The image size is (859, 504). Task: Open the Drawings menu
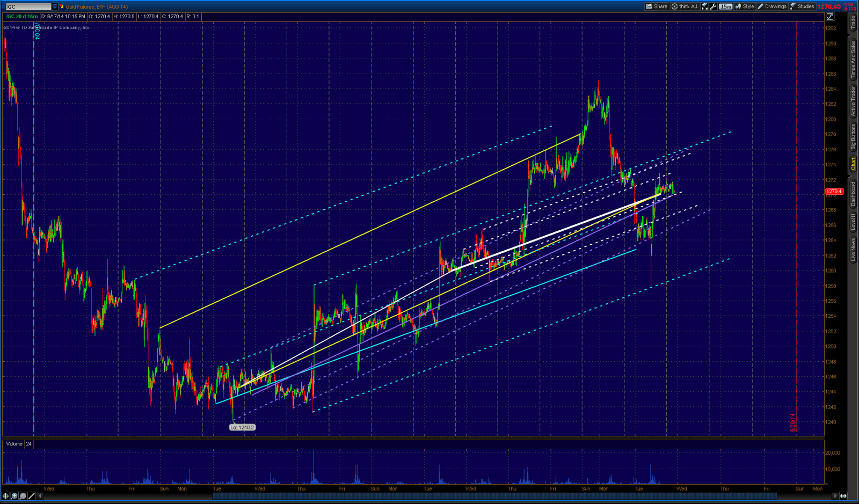pos(772,6)
